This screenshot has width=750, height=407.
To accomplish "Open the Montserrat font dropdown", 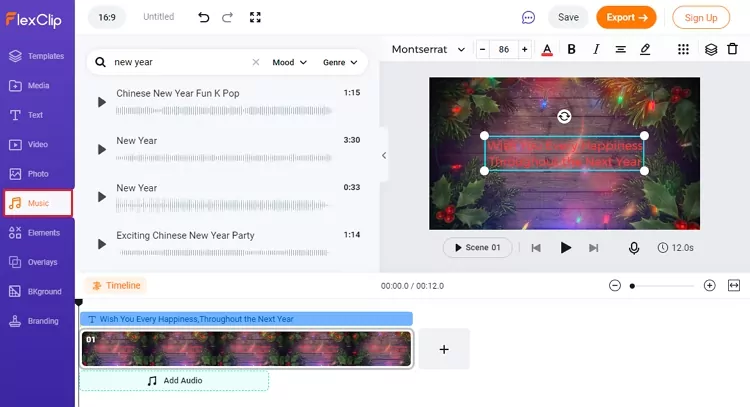I will coord(429,49).
